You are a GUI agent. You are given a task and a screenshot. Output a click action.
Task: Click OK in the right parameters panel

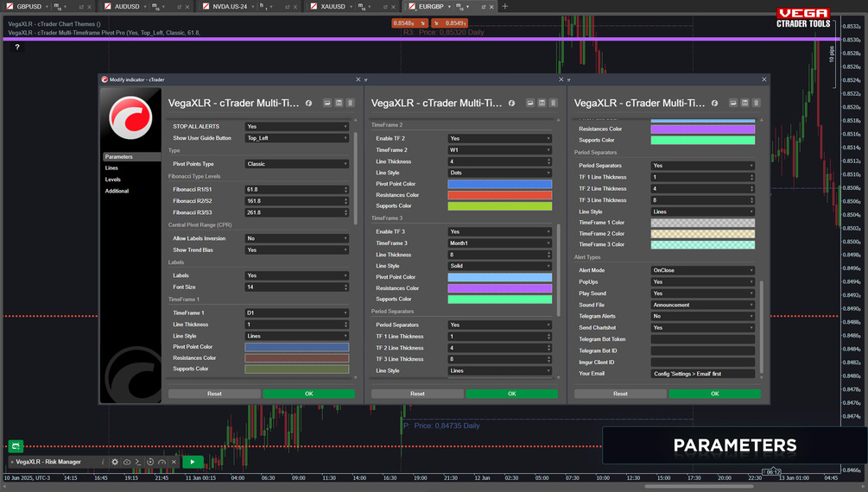pyautogui.click(x=714, y=394)
